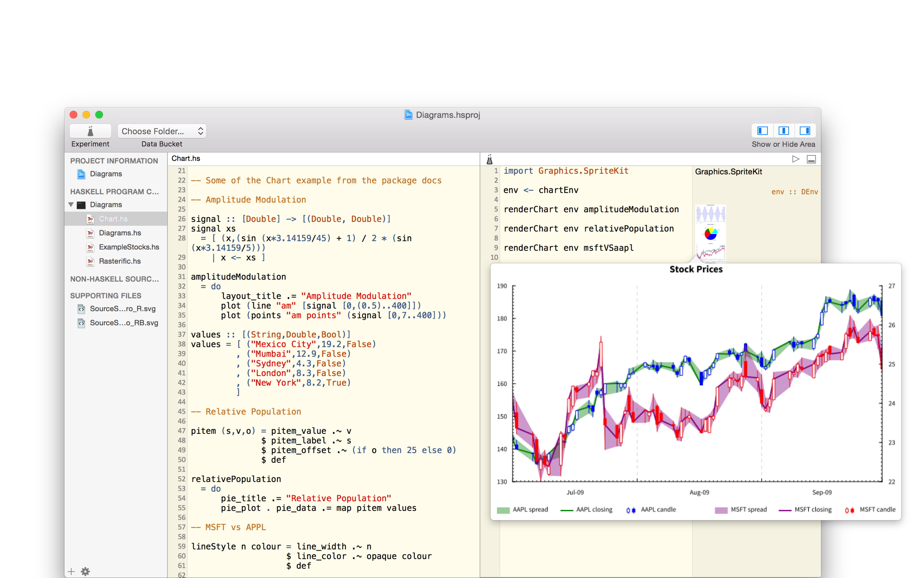Collapse the Diagrams program group
The image size is (924, 578).
pyautogui.click(x=71, y=205)
